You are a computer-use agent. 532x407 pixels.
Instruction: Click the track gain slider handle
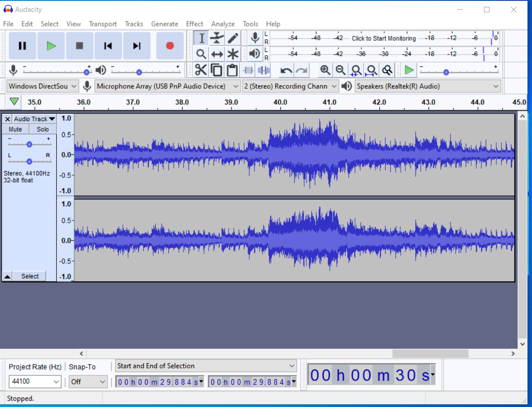(29, 144)
